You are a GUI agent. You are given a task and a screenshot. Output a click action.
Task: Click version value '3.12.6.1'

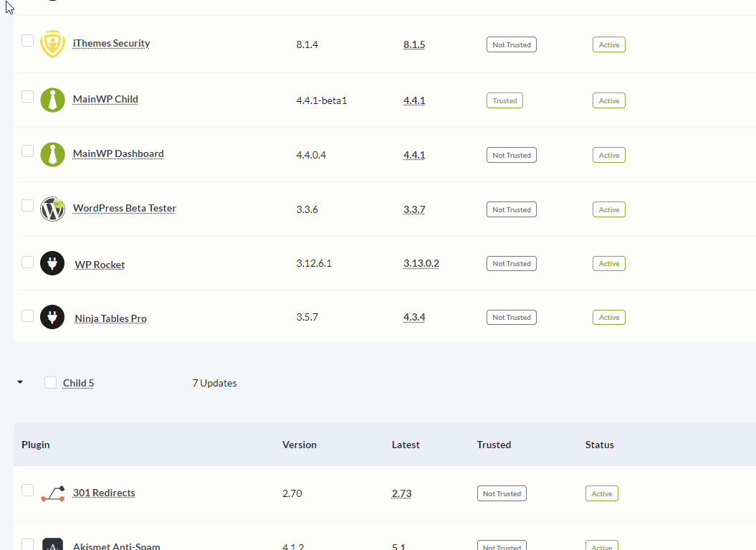[314, 263]
